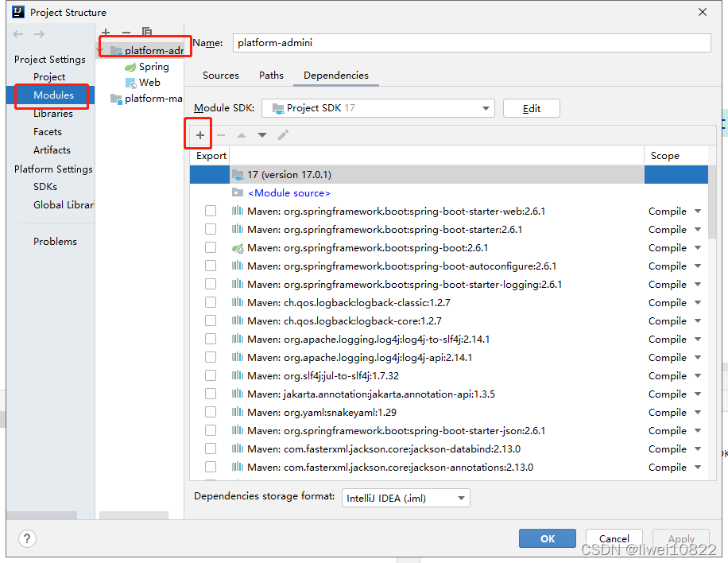Click the IntelliJ logo in the title bar
The image size is (728, 563).
coord(18,12)
